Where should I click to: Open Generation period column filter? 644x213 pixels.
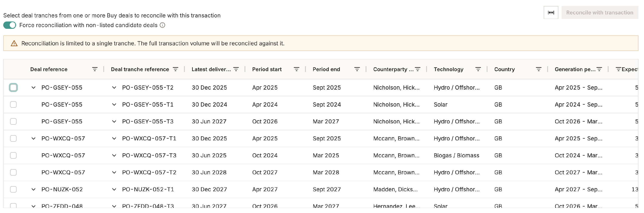(x=599, y=69)
